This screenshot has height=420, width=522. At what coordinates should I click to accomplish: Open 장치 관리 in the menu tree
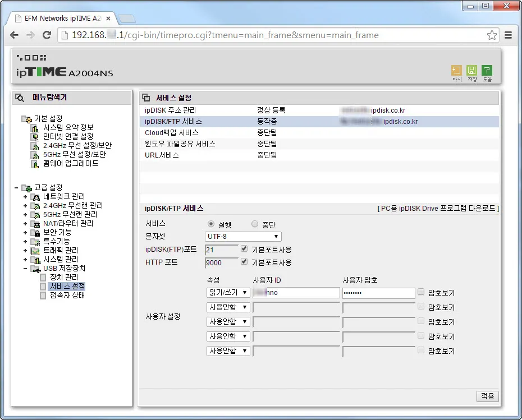coord(64,278)
